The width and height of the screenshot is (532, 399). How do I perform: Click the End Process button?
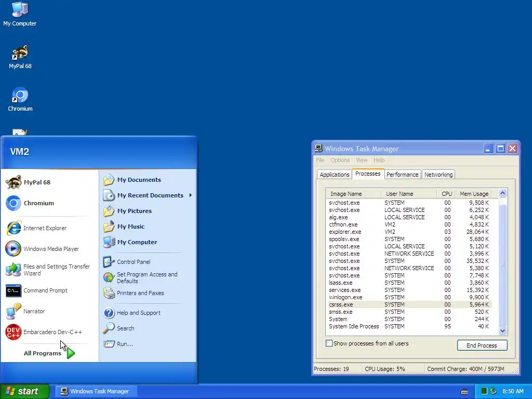[482, 345]
